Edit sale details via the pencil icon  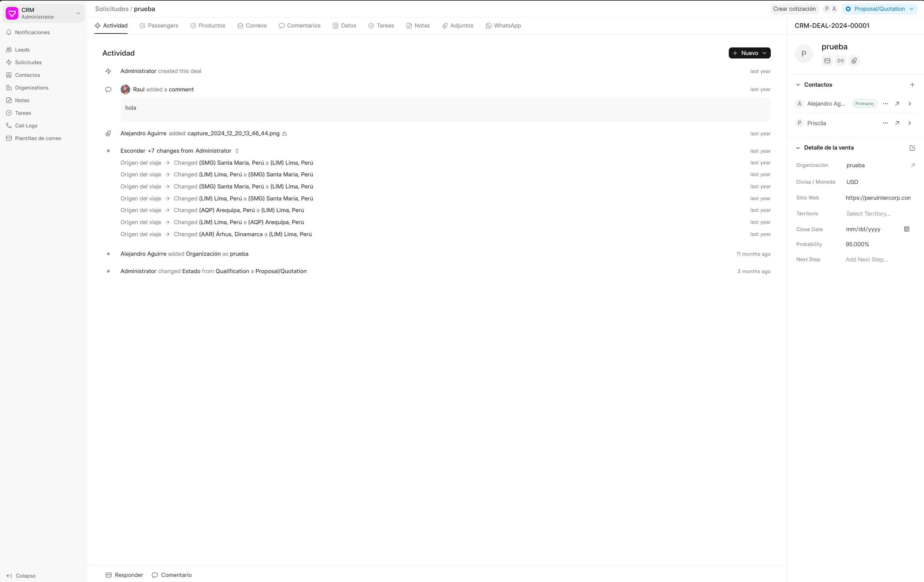pyautogui.click(x=912, y=148)
